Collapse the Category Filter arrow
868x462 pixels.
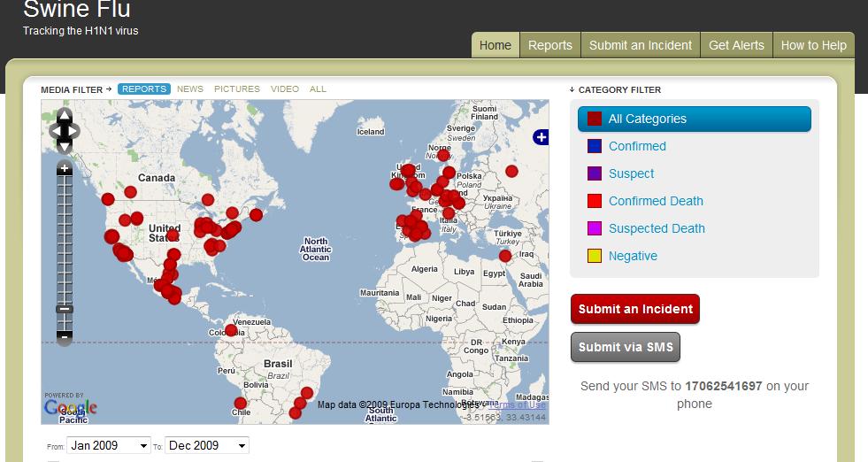coord(572,89)
